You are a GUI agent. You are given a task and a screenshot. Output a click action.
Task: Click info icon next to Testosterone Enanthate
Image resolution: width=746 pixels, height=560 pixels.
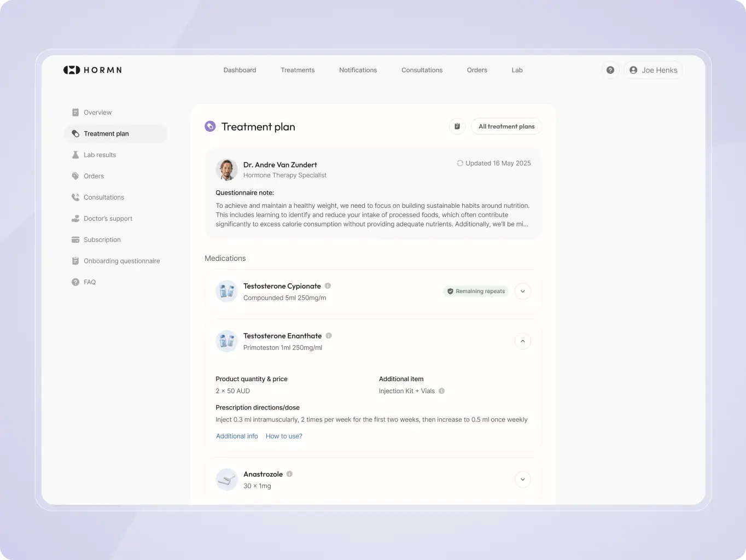(329, 336)
